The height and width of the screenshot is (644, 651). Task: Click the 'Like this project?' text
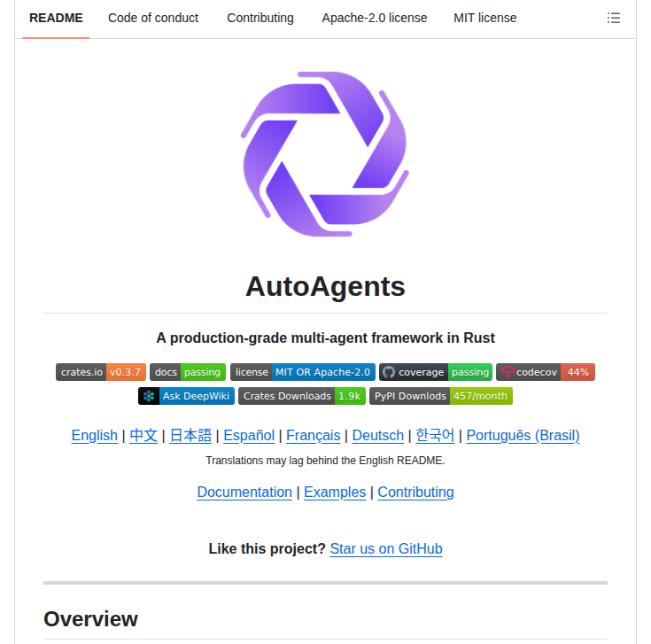pos(267,548)
